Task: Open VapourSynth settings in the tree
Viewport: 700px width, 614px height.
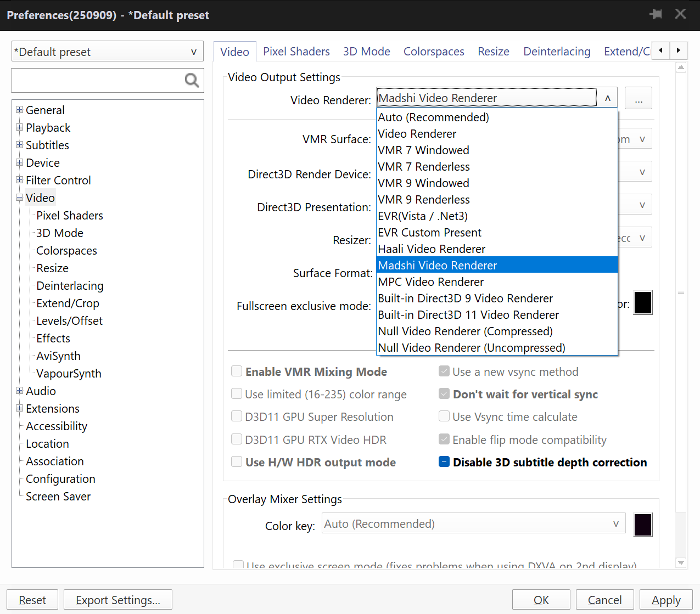Action: pyautogui.click(x=69, y=373)
